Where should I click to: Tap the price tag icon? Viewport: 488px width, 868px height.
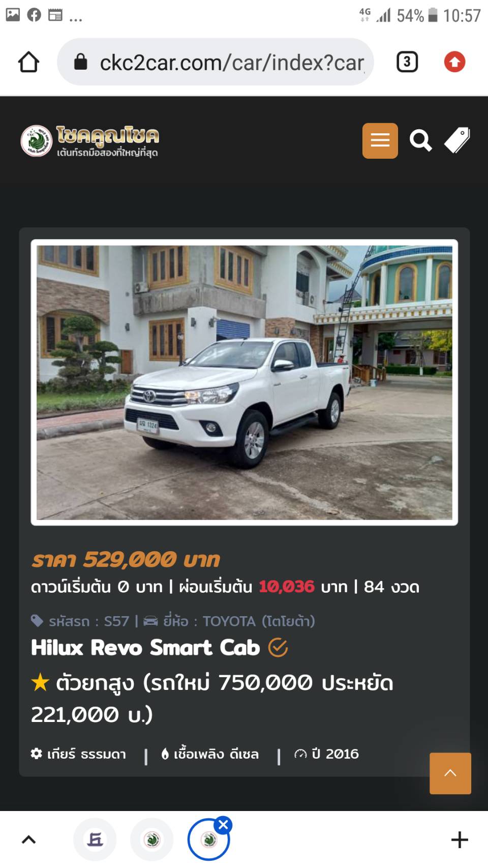pos(457,140)
